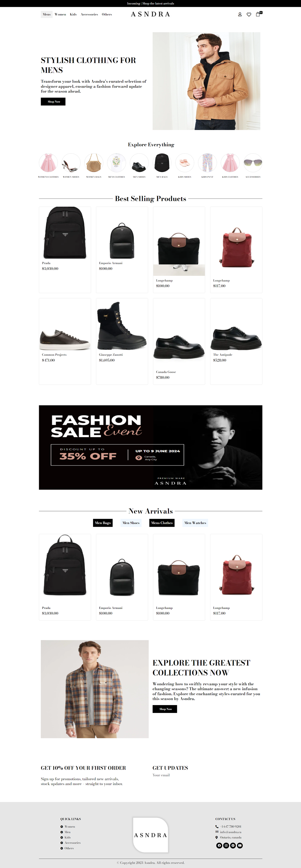Click Shop Now in hero section
The height and width of the screenshot is (868, 301).
pyautogui.click(x=53, y=101)
